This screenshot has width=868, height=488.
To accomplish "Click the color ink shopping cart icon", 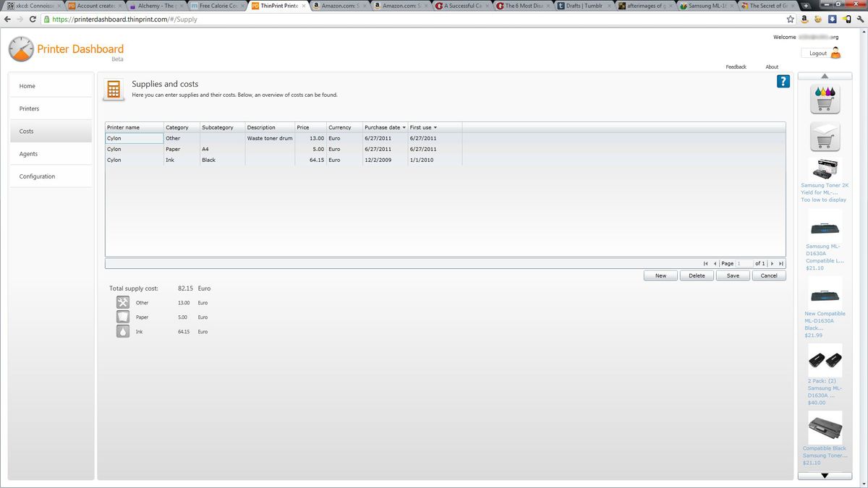I will tap(825, 98).
